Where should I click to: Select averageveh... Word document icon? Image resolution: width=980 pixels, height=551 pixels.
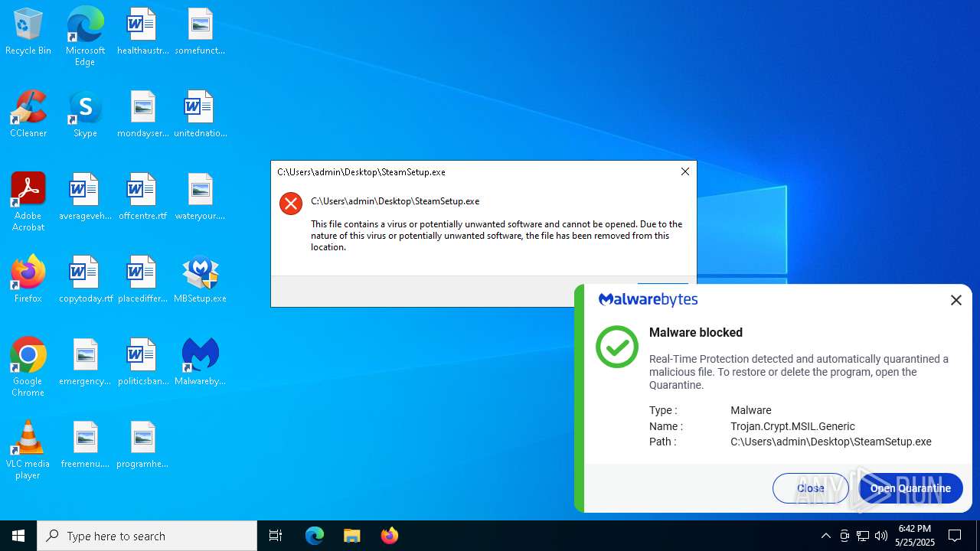point(85,197)
